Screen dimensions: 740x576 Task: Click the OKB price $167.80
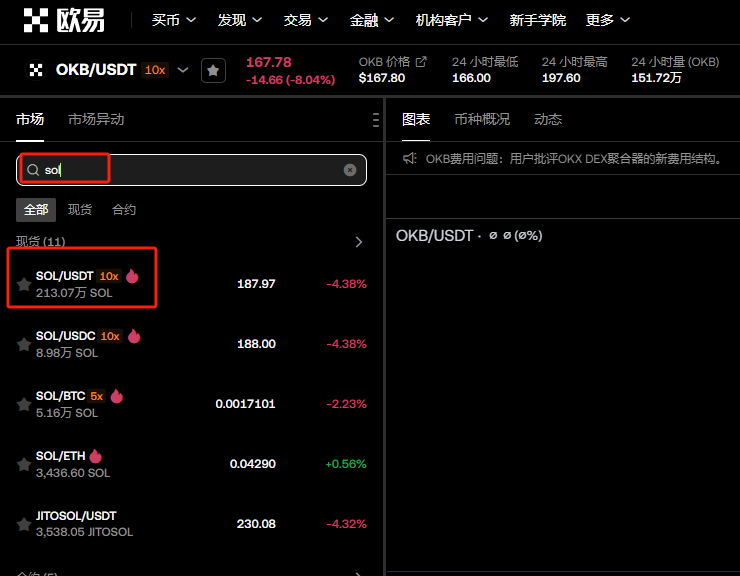click(381, 78)
